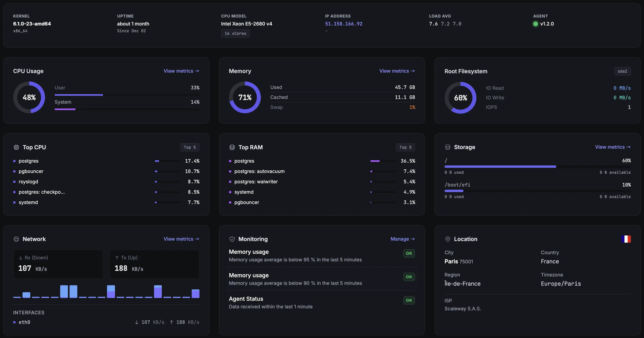This screenshot has width=644, height=338.
Task: Click the Location pin icon
Action: click(448, 239)
